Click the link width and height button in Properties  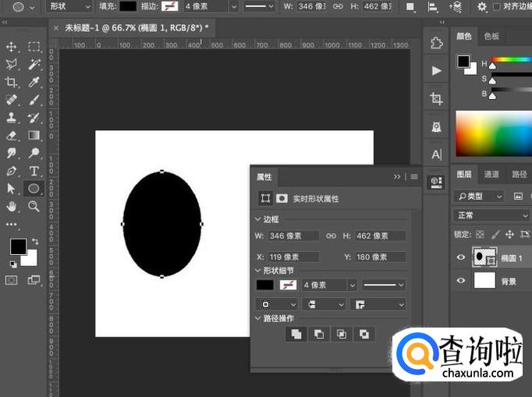pyautogui.click(x=331, y=236)
